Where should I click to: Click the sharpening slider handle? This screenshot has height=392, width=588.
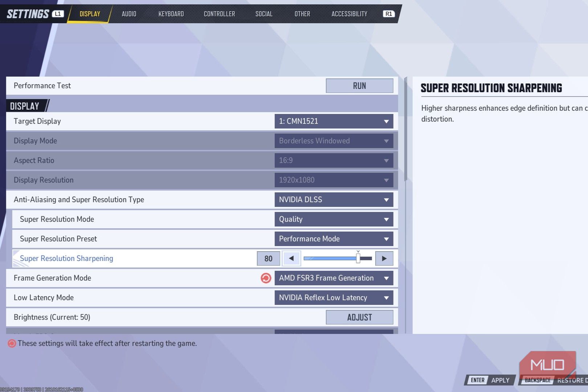click(358, 258)
